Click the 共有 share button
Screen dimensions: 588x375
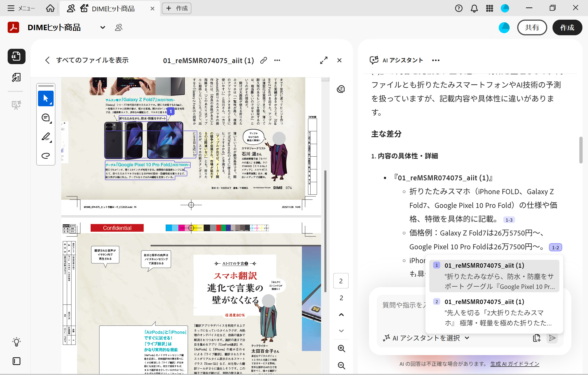coord(532,27)
